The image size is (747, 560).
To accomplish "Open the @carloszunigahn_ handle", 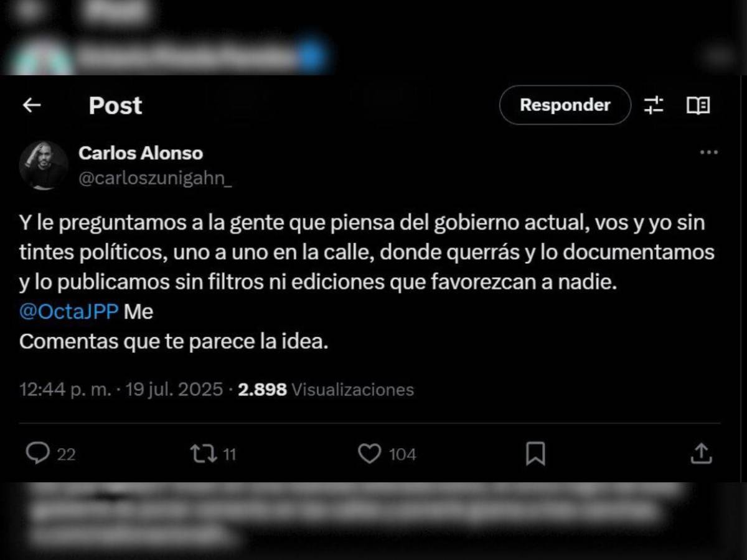I will (155, 179).
